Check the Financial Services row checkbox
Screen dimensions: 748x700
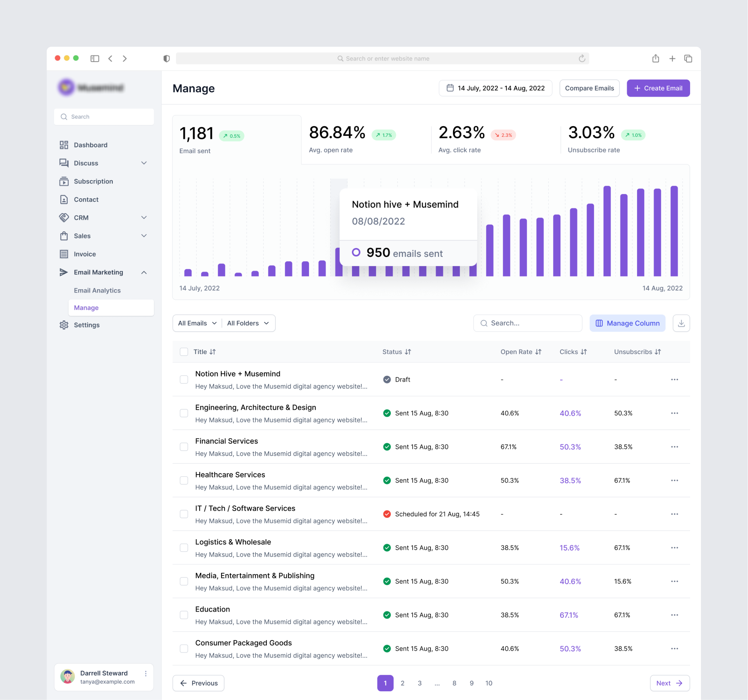pyautogui.click(x=184, y=447)
